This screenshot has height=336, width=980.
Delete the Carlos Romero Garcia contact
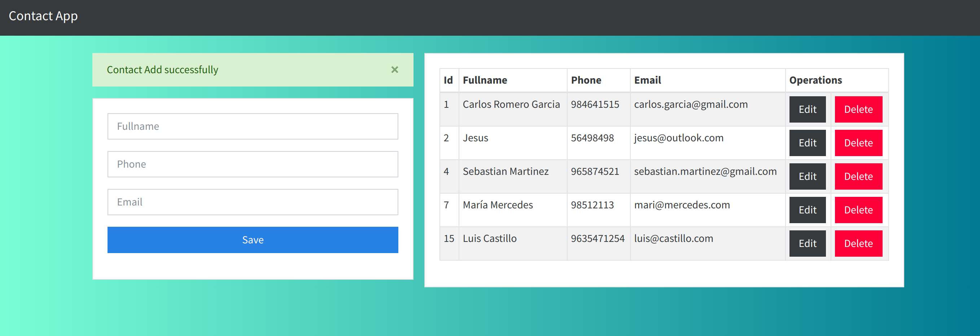pyautogui.click(x=858, y=110)
